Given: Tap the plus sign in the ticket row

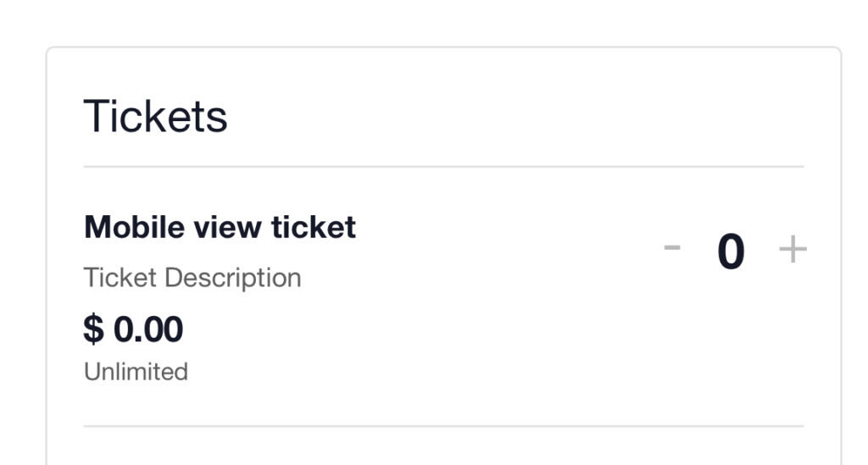Looking at the screenshot, I should 793,250.
